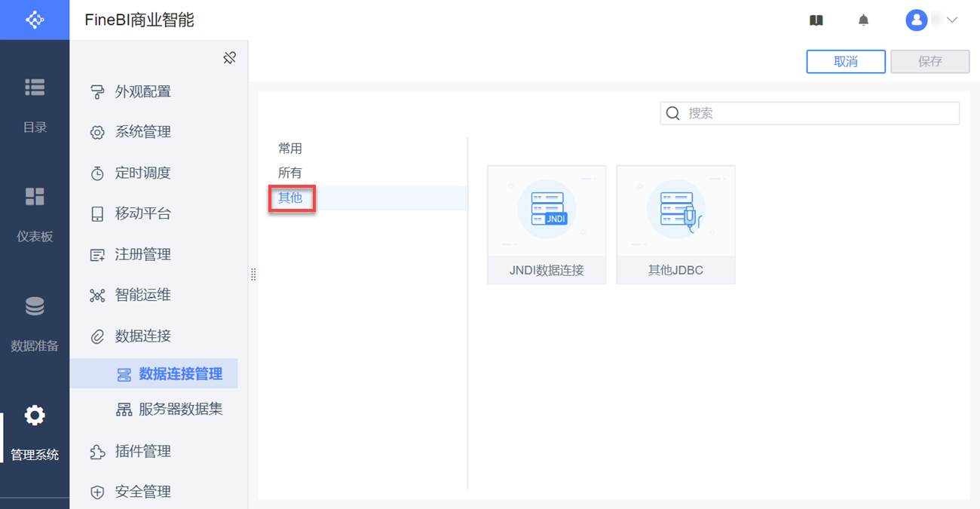This screenshot has width=980, height=509.
Task: Click the gear icon beside 系统管理
Action: [97, 133]
